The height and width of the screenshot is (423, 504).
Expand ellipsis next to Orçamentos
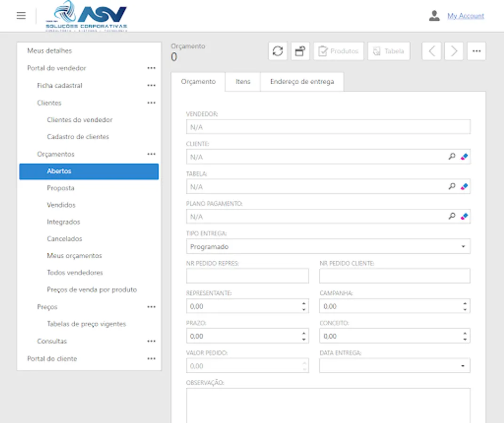pyautogui.click(x=151, y=154)
